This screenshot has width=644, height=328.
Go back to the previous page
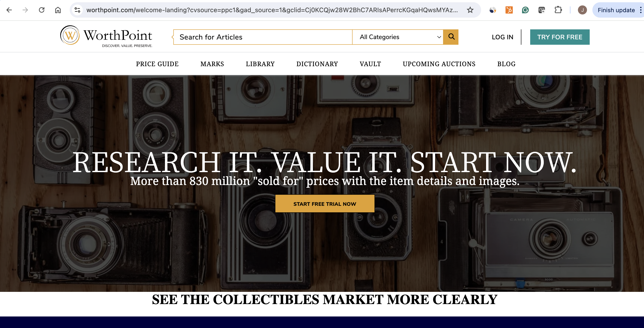tap(9, 10)
